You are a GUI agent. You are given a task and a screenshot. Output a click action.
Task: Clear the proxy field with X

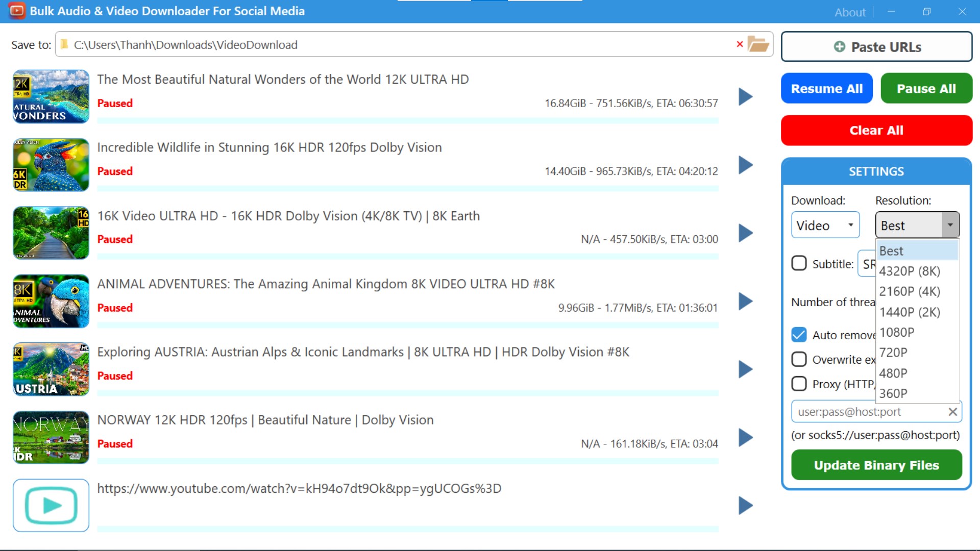click(952, 412)
